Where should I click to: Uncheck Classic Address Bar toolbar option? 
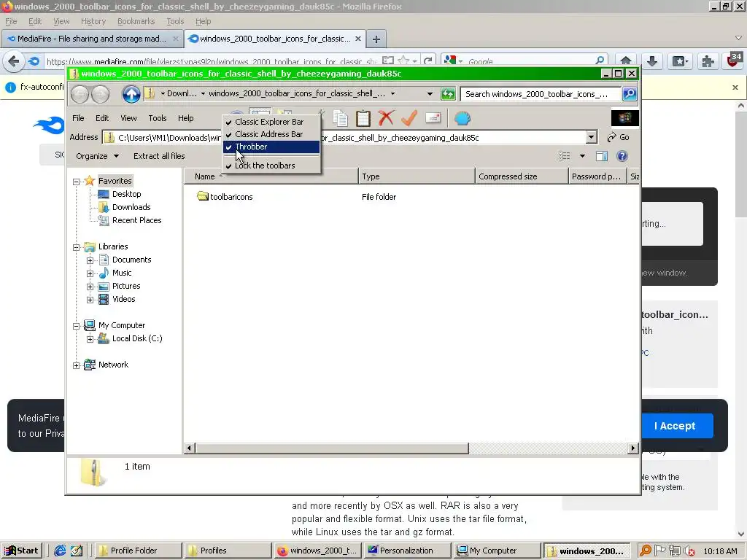pyautogui.click(x=271, y=134)
